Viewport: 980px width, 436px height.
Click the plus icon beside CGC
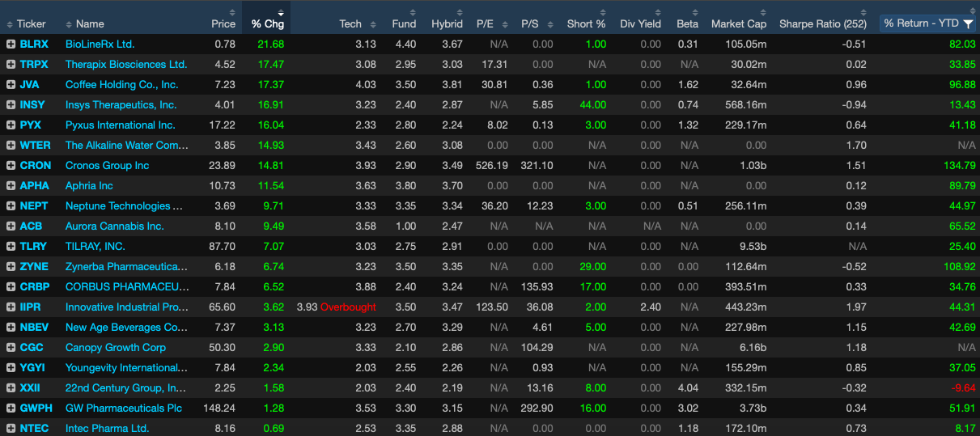coord(11,347)
